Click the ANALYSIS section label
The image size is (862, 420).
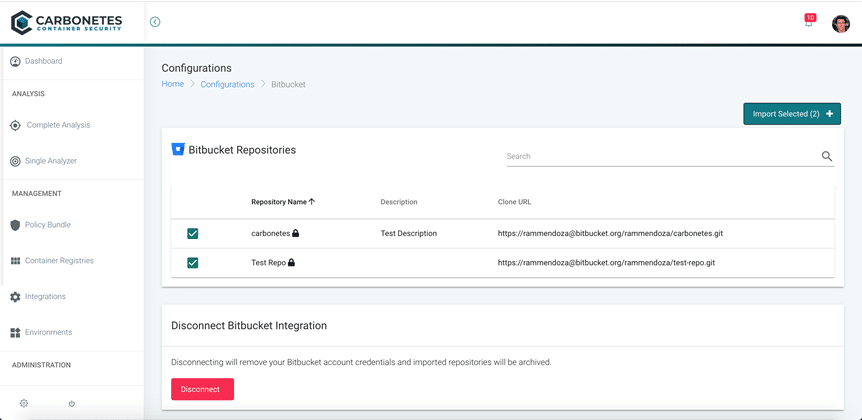click(28, 93)
